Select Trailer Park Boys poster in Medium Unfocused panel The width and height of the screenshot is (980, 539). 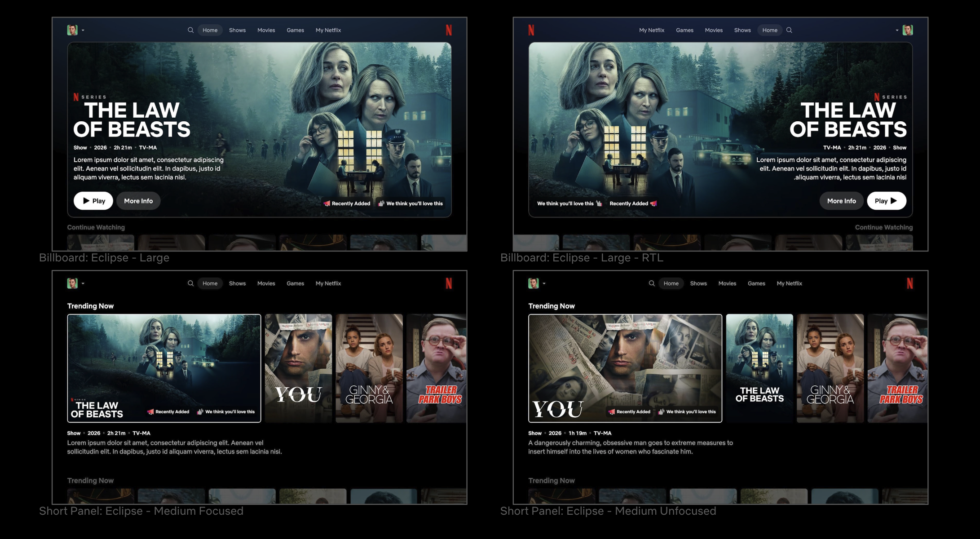click(898, 368)
